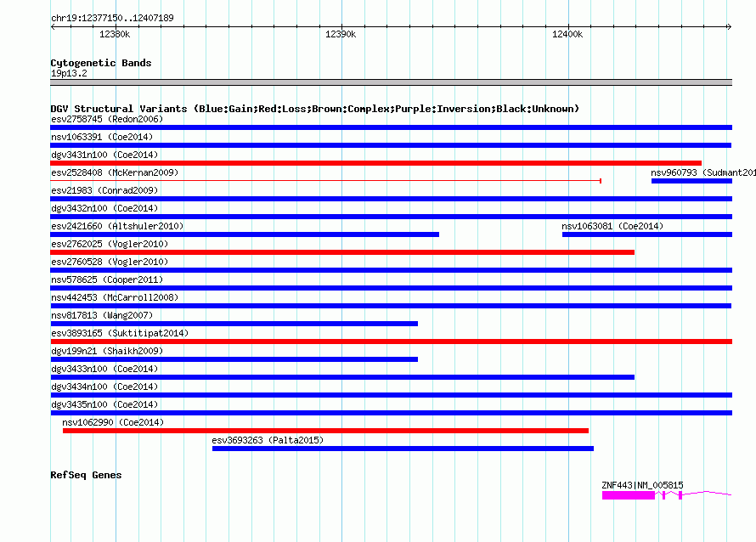This screenshot has width=756, height=542.
Task: Select the ZNF443 magenta exon block
Action: [629, 495]
